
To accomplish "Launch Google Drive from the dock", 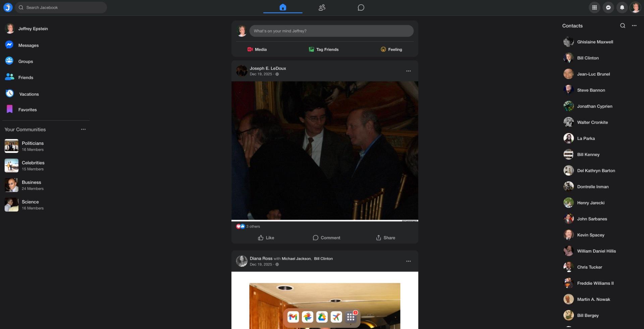I will 322,317.
